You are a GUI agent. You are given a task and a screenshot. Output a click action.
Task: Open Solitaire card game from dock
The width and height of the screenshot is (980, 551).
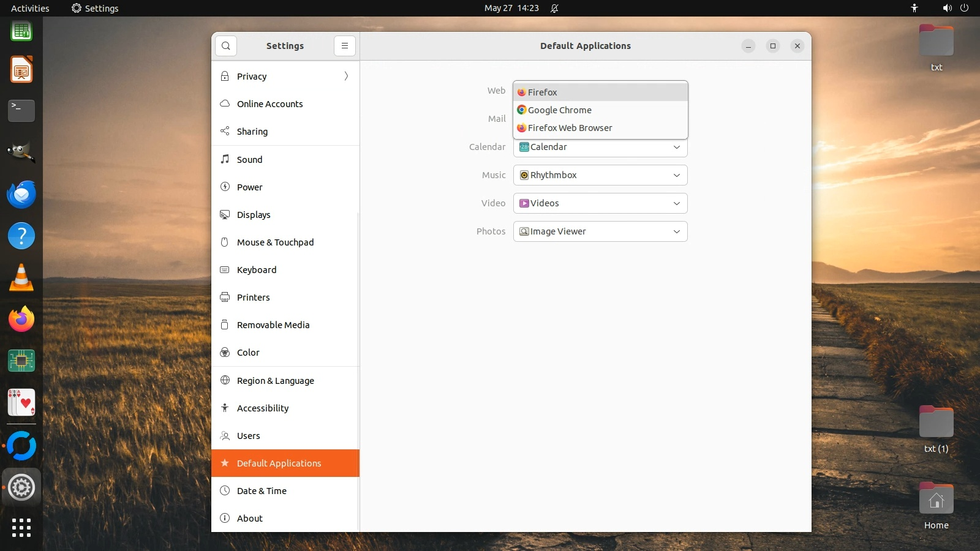[21, 403]
